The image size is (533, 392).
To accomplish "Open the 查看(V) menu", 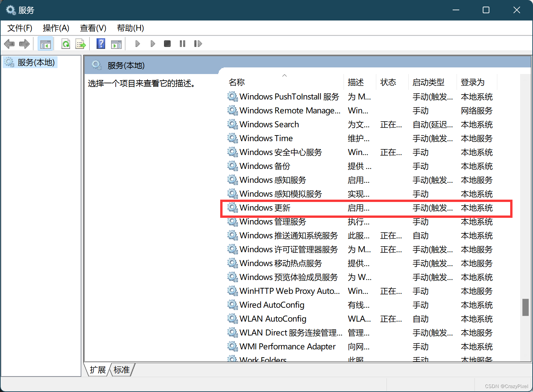I will [93, 28].
